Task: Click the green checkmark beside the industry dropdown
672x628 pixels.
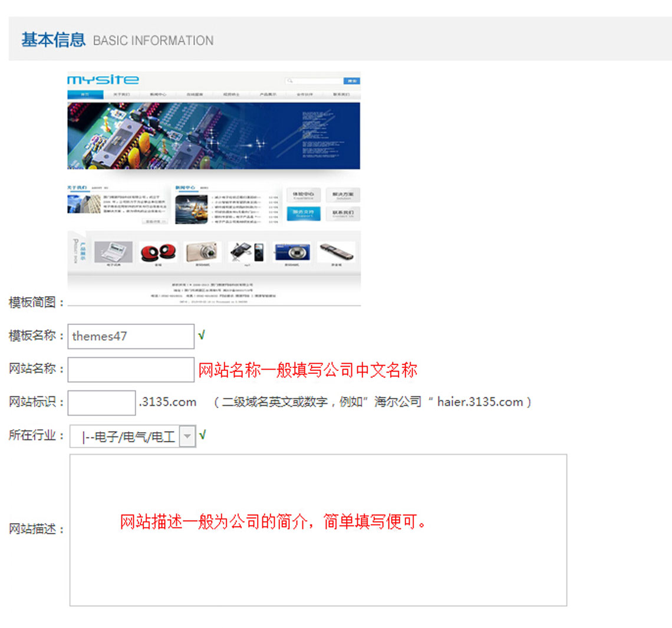Action: pyautogui.click(x=202, y=435)
